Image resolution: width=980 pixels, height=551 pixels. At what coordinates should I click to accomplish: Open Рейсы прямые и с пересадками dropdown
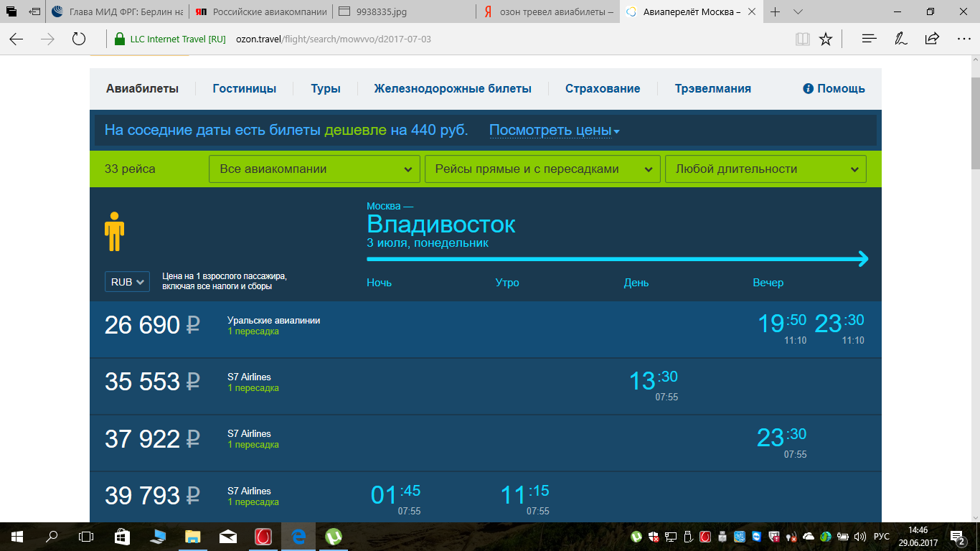tap(542, 169)
